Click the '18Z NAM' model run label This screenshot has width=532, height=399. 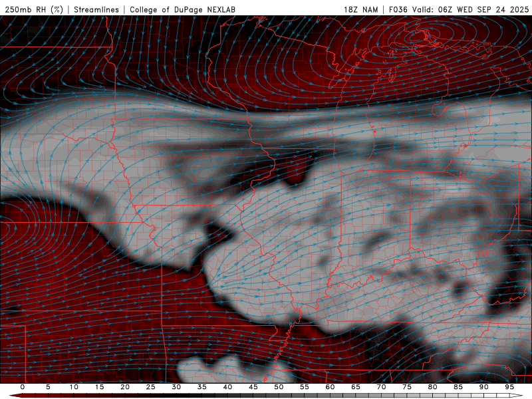pos(361,9)
